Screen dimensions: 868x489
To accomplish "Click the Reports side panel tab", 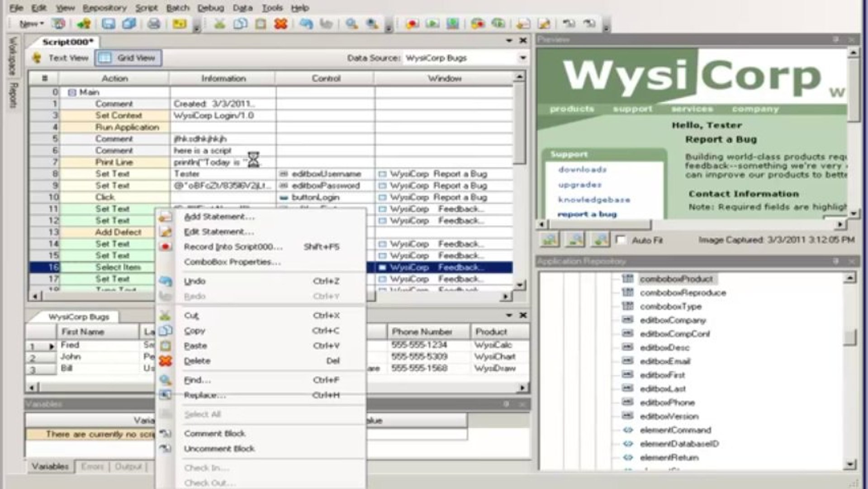I will 13,96.
